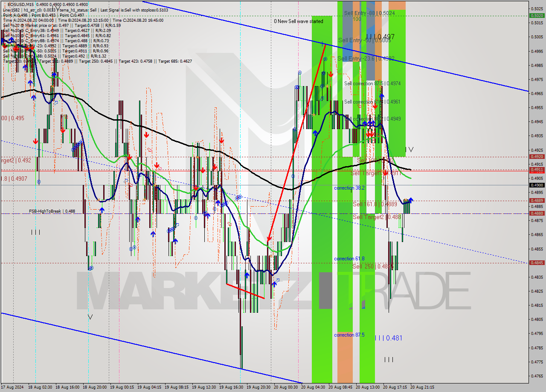
Task: Click the 'I V' wave label beside green zone
Action: pyautogui.click(x=409, y=150)
